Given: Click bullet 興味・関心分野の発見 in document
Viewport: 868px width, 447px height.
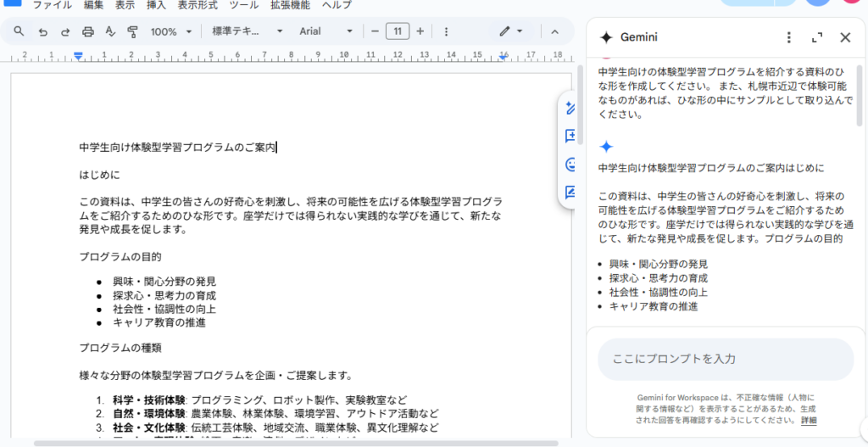Looking at the screenshot, I should coord(164,282).
